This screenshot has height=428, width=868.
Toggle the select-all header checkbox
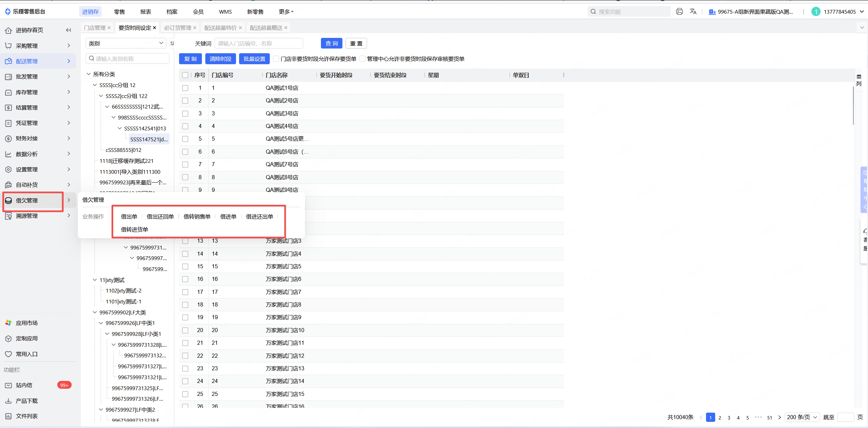[185, 75]
